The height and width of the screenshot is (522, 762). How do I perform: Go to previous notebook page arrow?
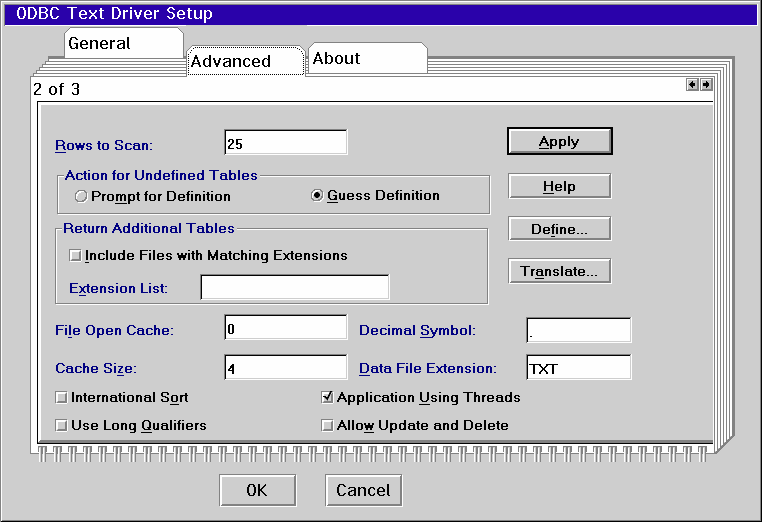click(x=692, y=85)
